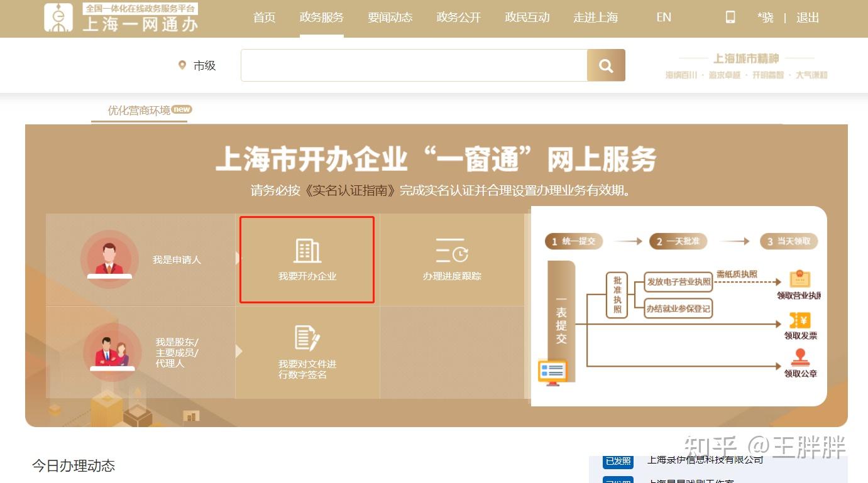Click the 办结就业参保登记 box
The height and width of the screenshot is (483, 868).
[678, 308]
